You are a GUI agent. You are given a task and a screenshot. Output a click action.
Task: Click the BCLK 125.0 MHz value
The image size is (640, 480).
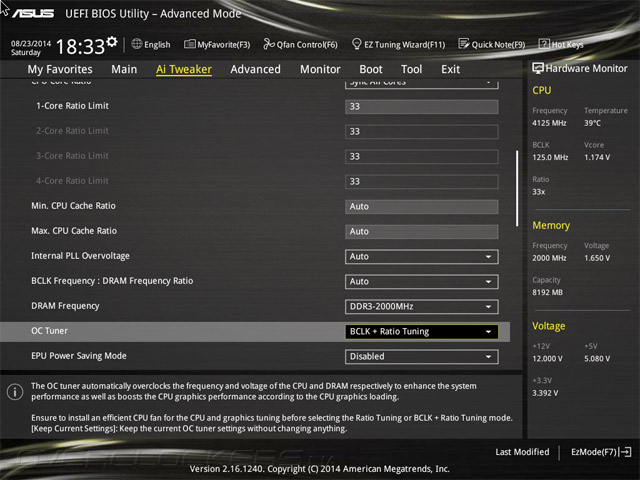[550, 157]
